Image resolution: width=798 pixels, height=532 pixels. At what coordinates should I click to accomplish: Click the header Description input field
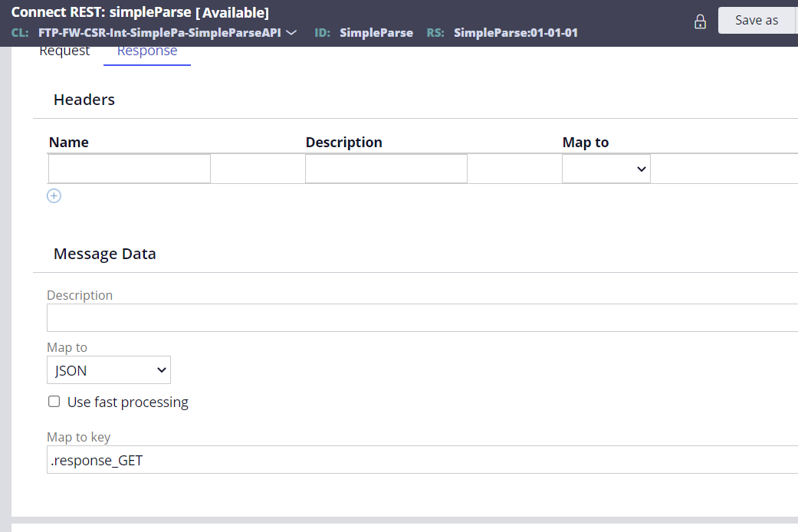[x=386, y=168]
